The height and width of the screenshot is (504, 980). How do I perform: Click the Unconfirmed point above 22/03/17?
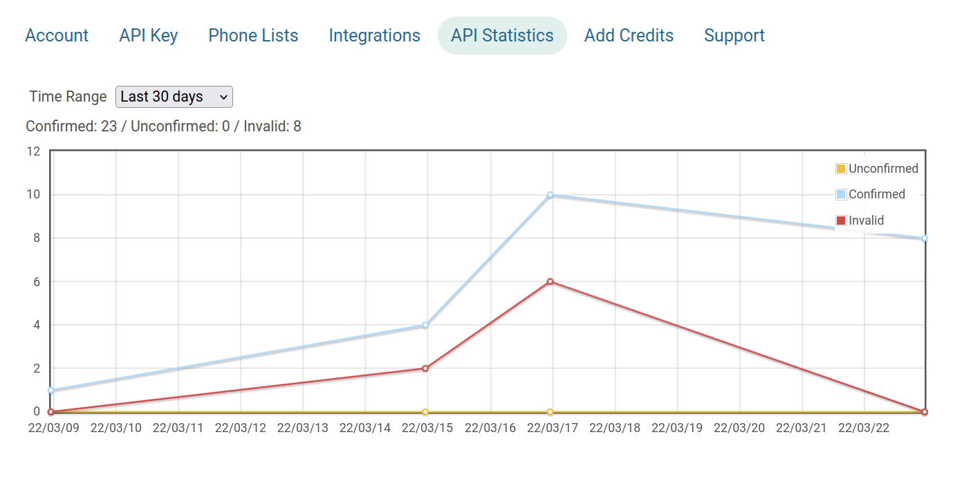point(551,412)
